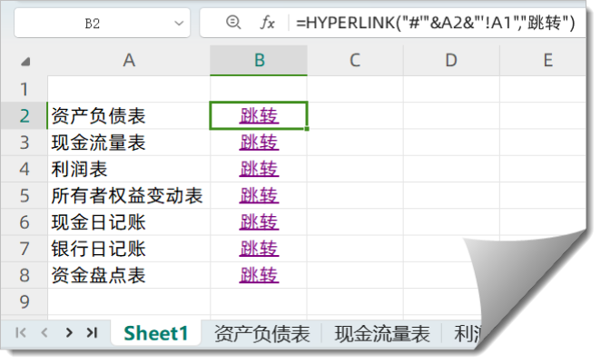Select column C header
Viewport: 601px width, 364px height.
[355, 60]
